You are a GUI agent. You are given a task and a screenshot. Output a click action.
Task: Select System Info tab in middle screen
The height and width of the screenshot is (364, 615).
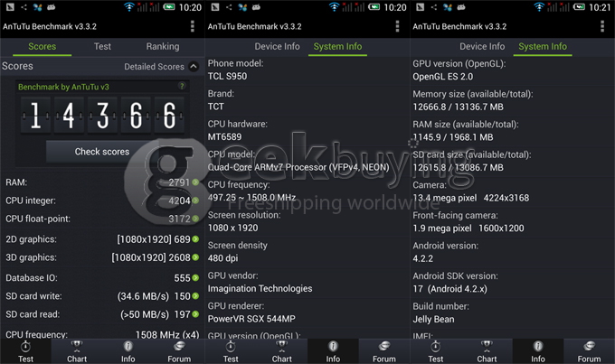click(337, 47)
